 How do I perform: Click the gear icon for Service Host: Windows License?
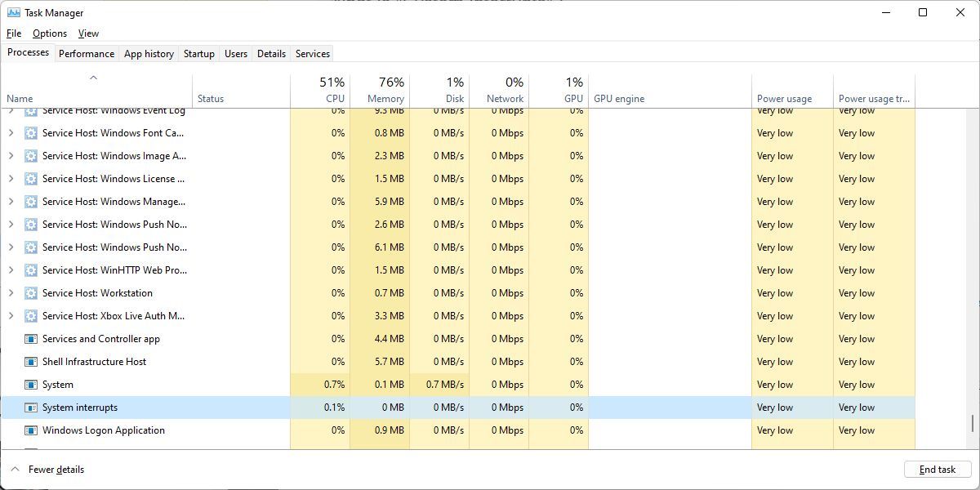pos(31,179)
